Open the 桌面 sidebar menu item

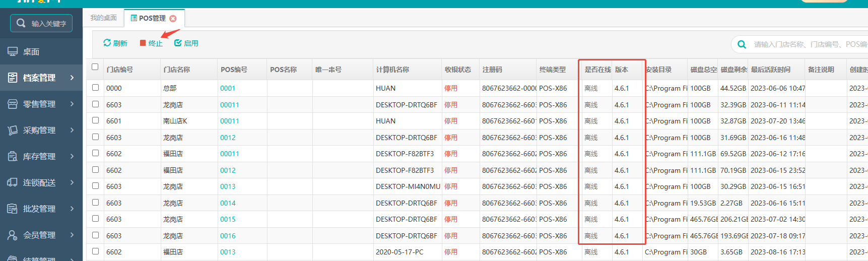(41, 51)
